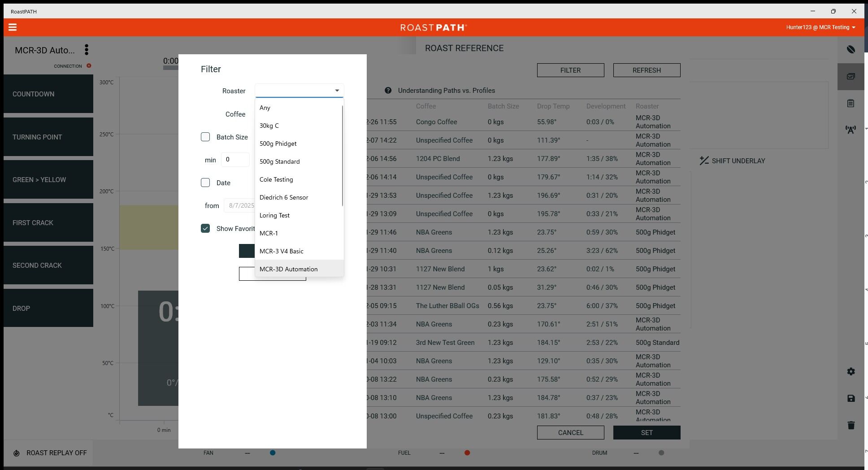Click the grey DRUM control dot
The width and height of the screenshot is (868, 470).
tap(661, 453)
